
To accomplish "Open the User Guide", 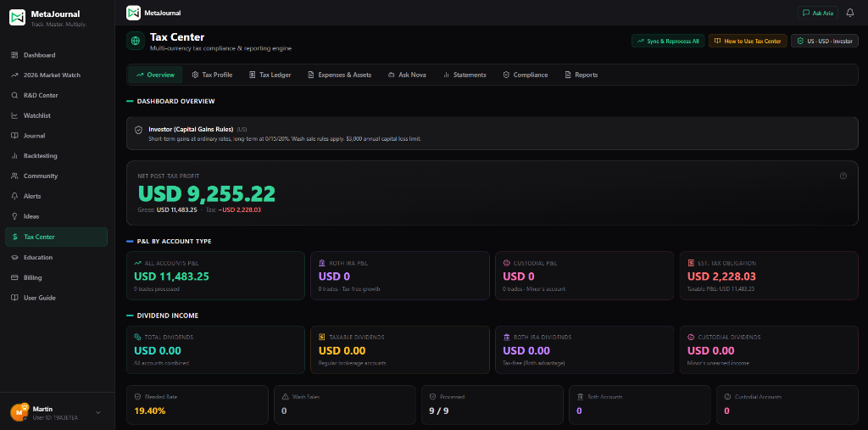I will point(57,298).
